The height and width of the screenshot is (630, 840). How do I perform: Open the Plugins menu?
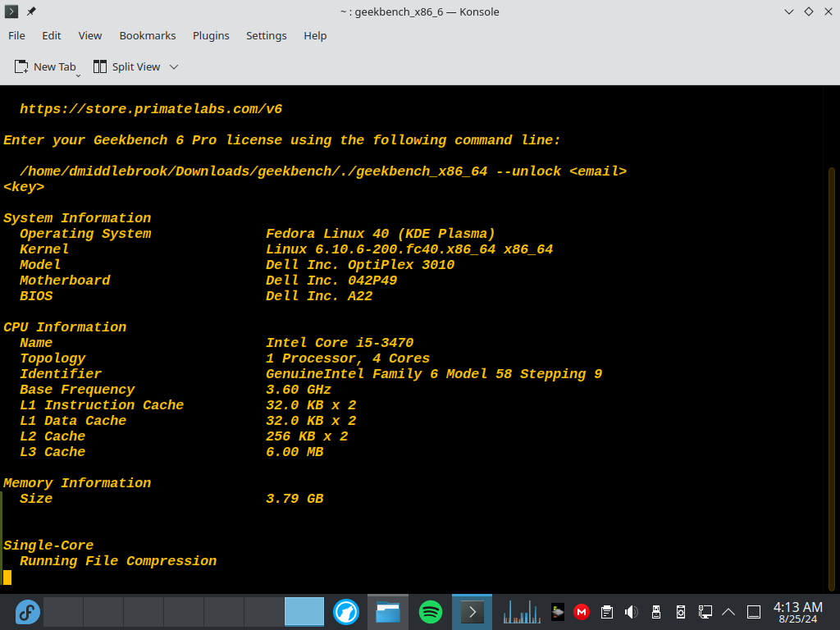[211, 35]
